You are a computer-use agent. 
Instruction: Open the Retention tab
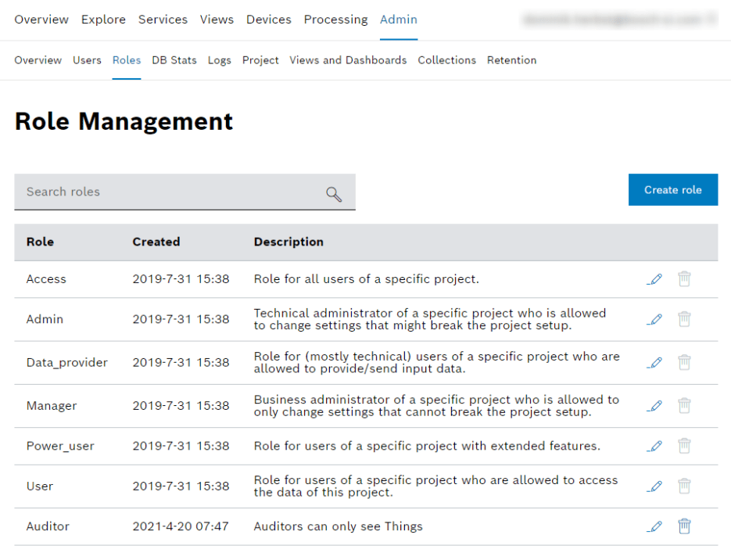(511, 59)
